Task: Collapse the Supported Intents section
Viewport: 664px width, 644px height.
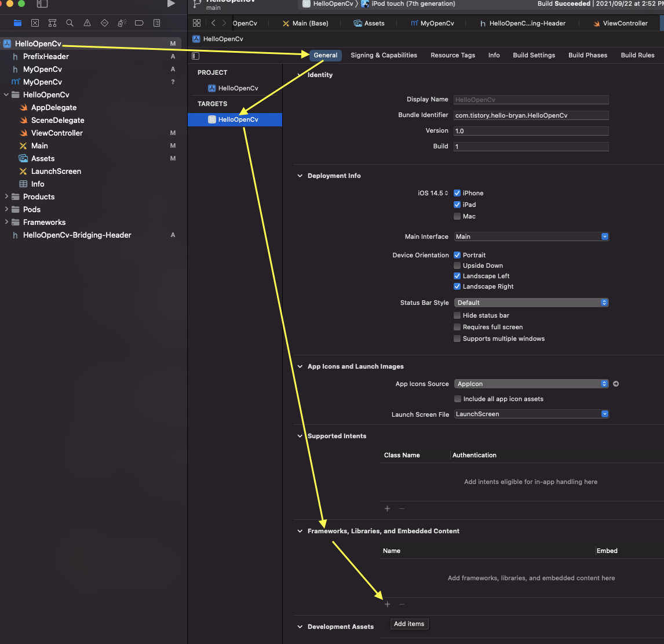Action: coord(300,436)
